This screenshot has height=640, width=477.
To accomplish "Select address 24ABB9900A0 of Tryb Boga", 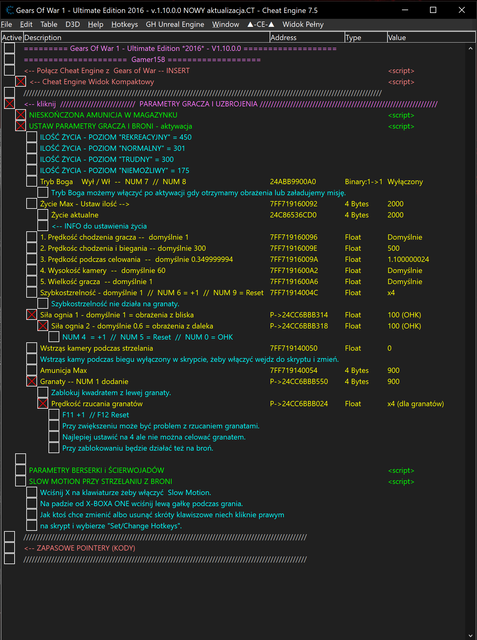I will pos(293,182).
